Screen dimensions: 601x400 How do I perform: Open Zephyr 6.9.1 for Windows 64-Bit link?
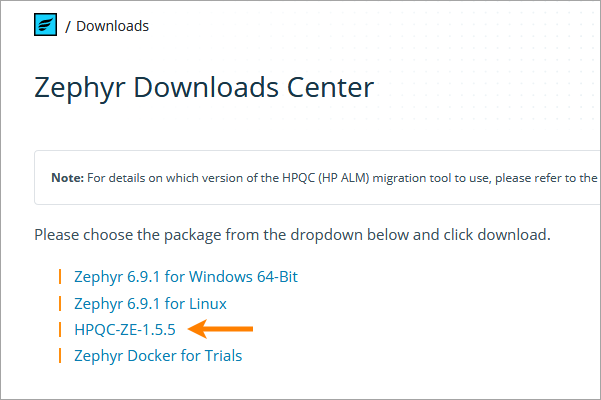pyautogui.click(x=186, y=276)
